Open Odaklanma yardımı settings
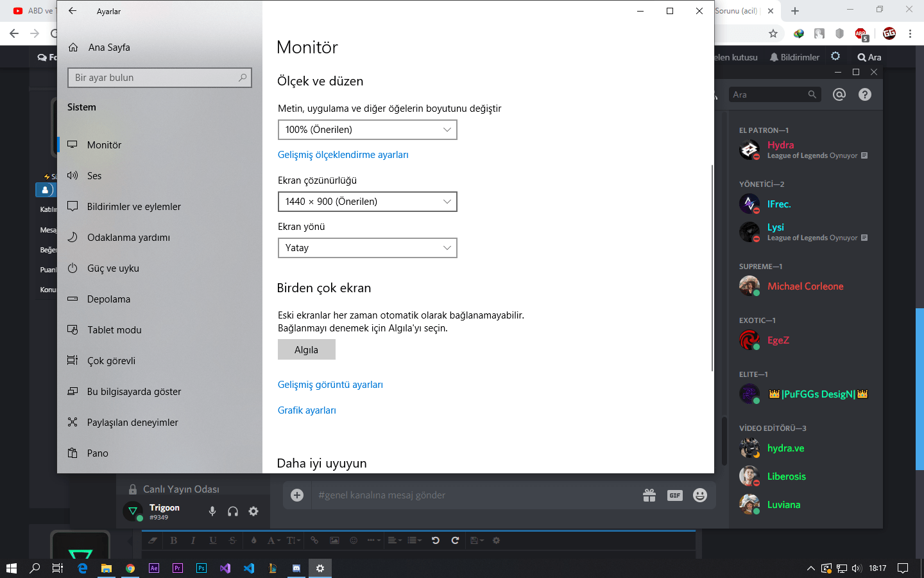924x578 pixels. pos(160,238)
